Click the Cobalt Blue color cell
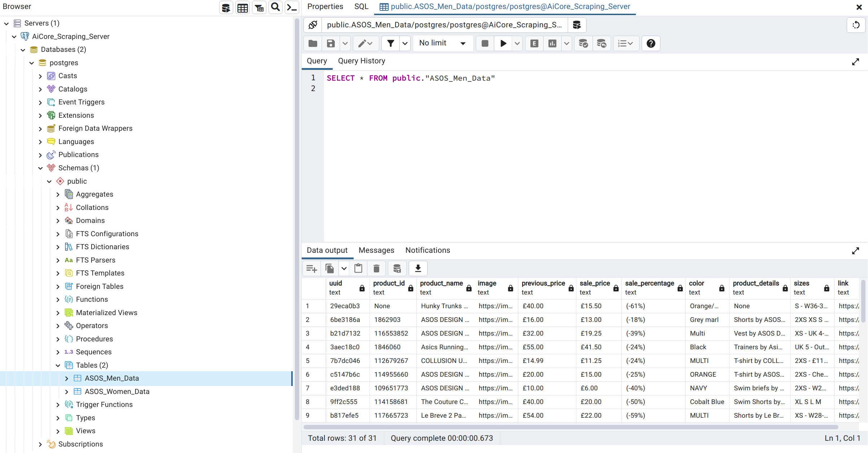This screenshot has width=868, height=453. point(707,402)
